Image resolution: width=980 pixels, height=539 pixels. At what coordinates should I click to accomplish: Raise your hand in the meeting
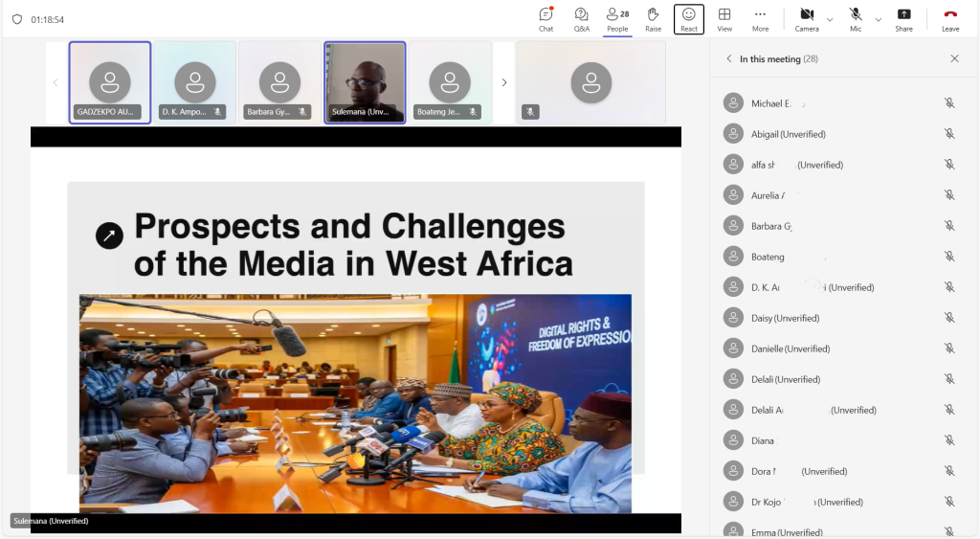pyautogui.click(x=653, y=18)
